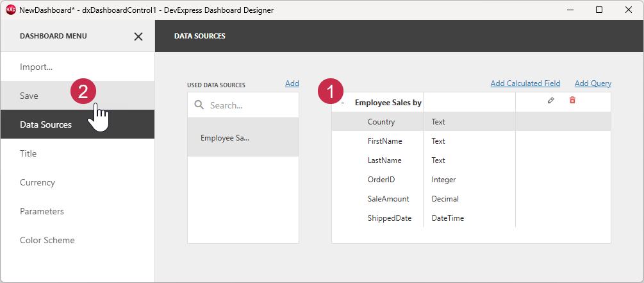Click the Add data source link
This screenshot has height=283, width=644.
pos(292,83)
